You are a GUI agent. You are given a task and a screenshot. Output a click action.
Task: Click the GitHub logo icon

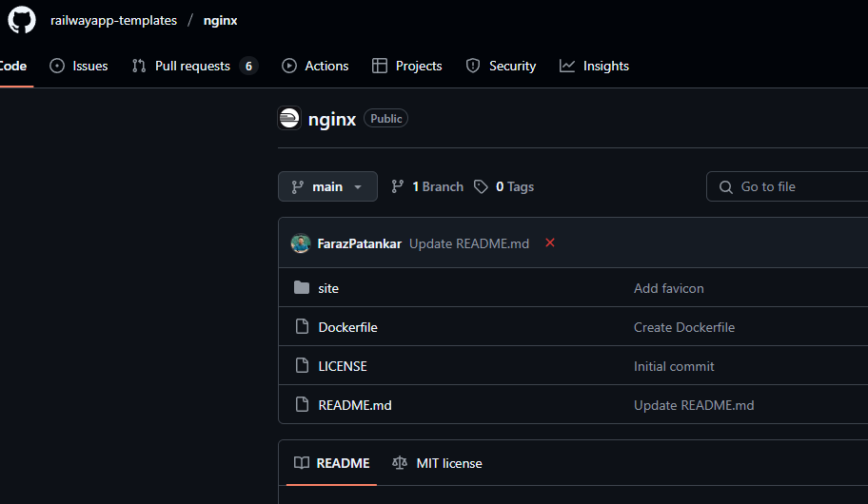[x=22, y=20]
